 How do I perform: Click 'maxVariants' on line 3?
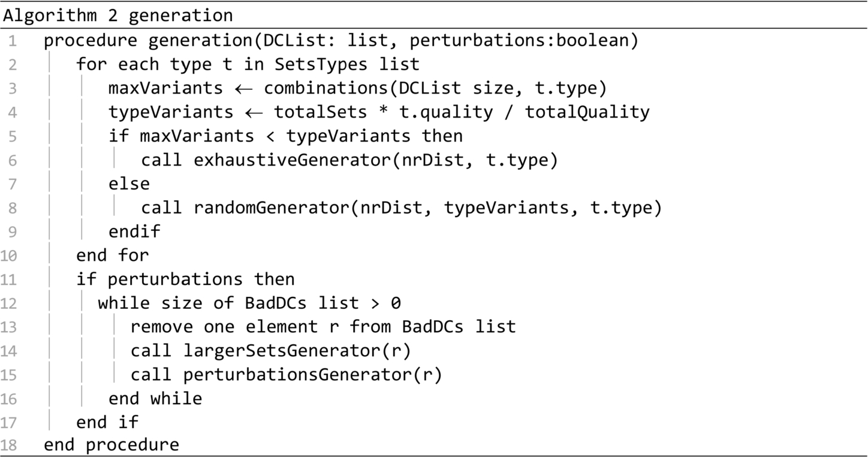(x=165, y=89)
